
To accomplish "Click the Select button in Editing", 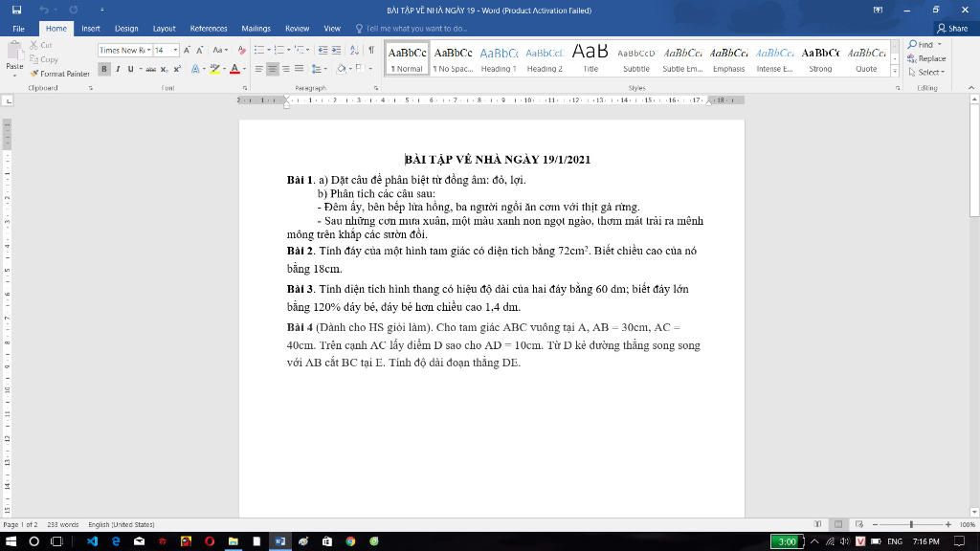I will 926,72.
